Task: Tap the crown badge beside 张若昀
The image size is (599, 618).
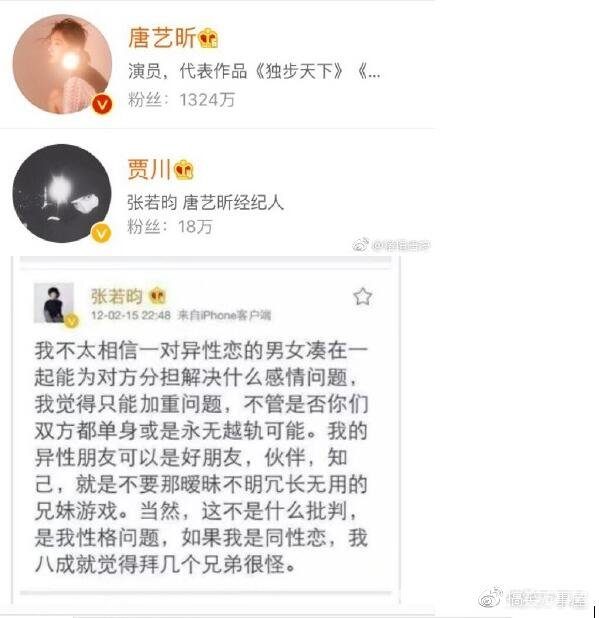Action: [158, 296]
